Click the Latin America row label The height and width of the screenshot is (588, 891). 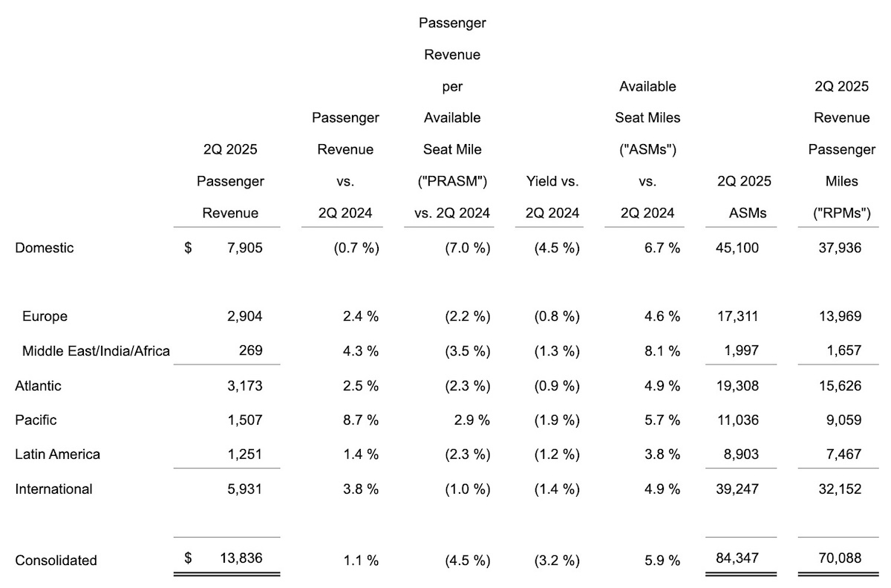[x=57, y=454]
